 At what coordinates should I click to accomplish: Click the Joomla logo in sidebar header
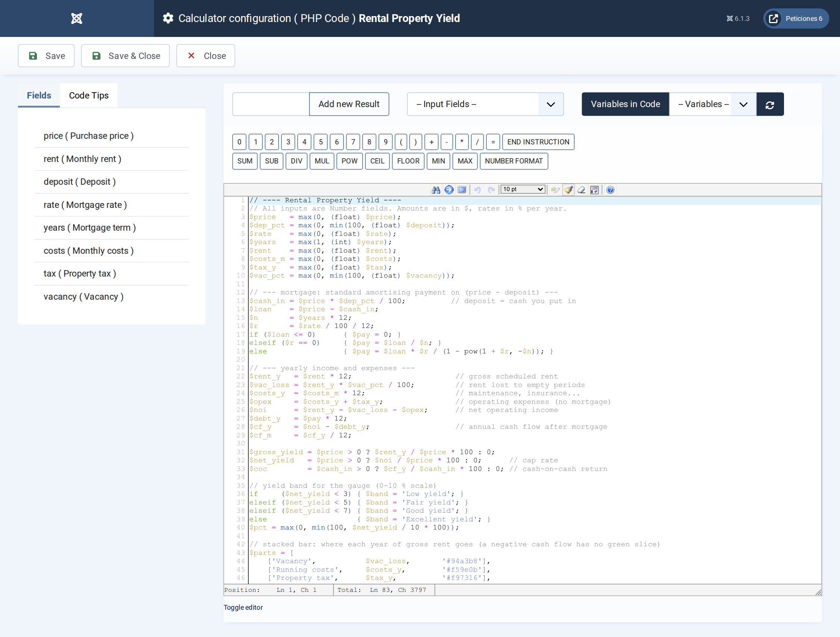[77, 18]
